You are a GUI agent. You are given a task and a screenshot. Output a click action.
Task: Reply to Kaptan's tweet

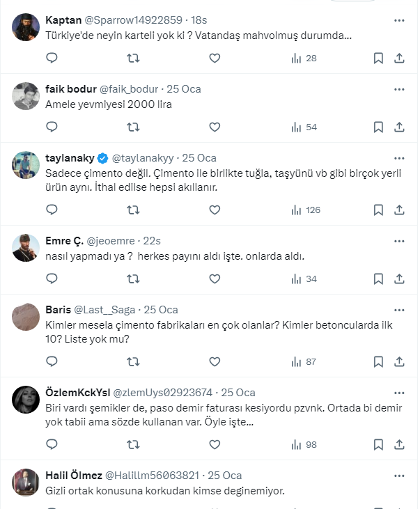tap(52, 58)
